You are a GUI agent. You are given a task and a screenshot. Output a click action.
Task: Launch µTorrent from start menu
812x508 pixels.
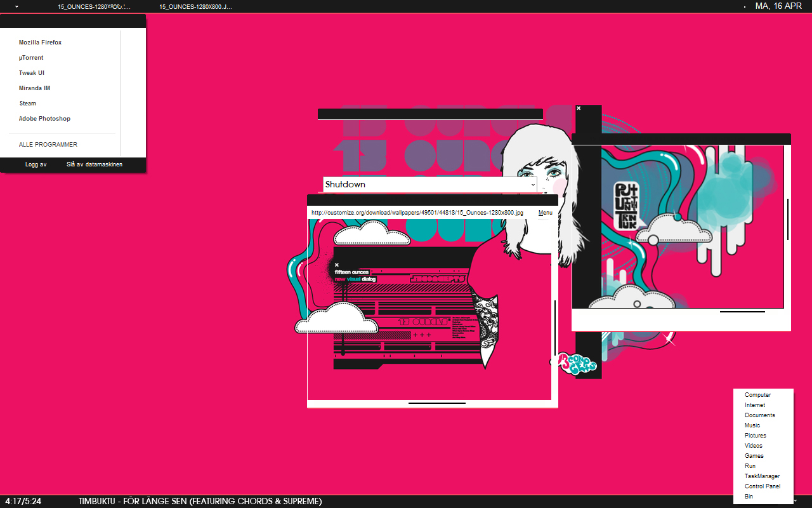(x=31, y=58)
